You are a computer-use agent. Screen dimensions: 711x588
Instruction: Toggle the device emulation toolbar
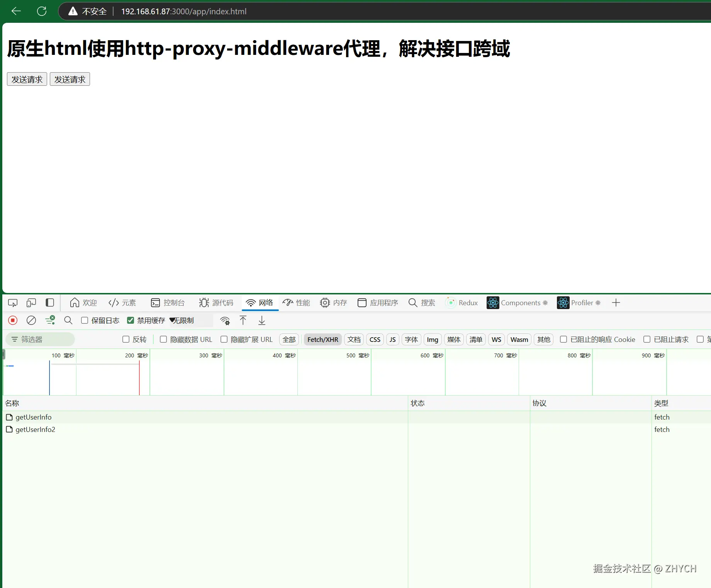pos(31,302)
